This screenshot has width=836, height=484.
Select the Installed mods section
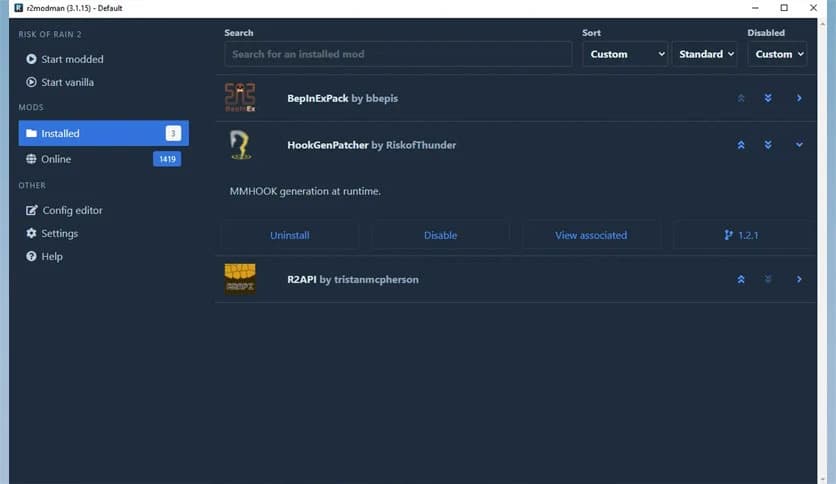click(x=60, y=133)
